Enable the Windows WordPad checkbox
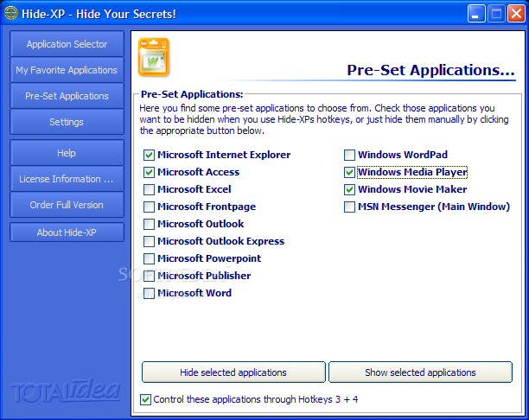The image size is (529, 420). point(349,155)
